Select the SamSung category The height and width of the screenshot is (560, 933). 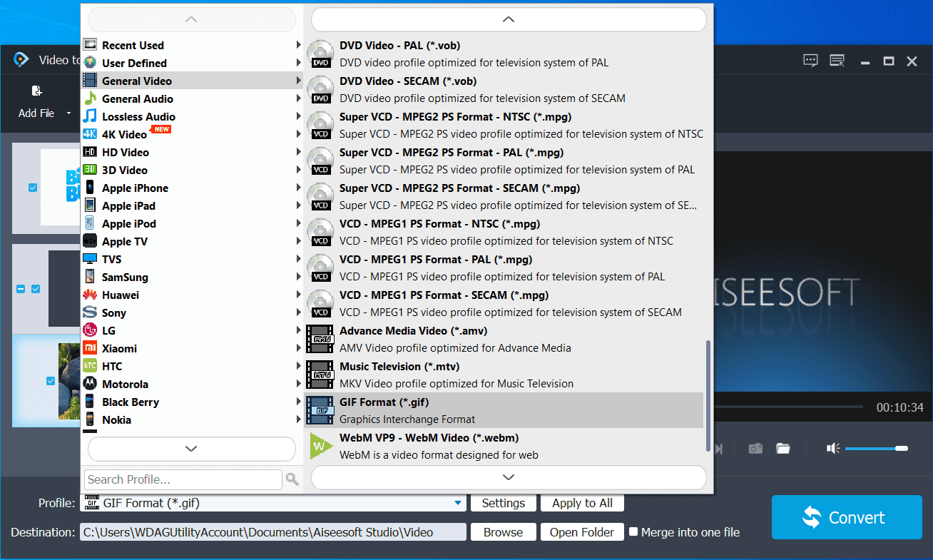click(193, 277)
